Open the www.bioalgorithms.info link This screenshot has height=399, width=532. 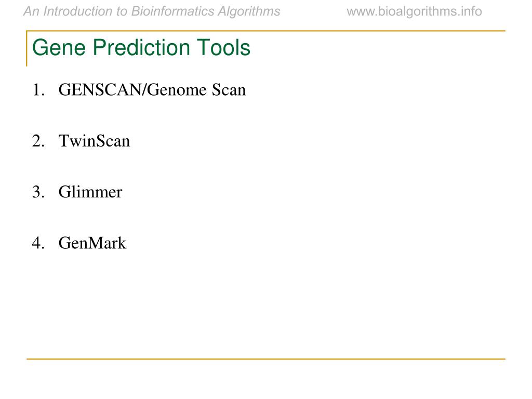click(414, 11)
